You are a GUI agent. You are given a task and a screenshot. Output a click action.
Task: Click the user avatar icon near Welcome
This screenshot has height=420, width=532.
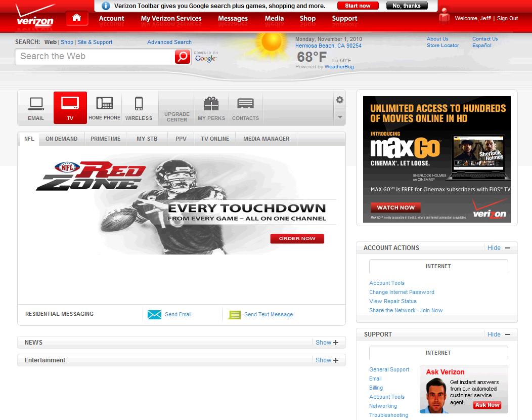point(444,16)
